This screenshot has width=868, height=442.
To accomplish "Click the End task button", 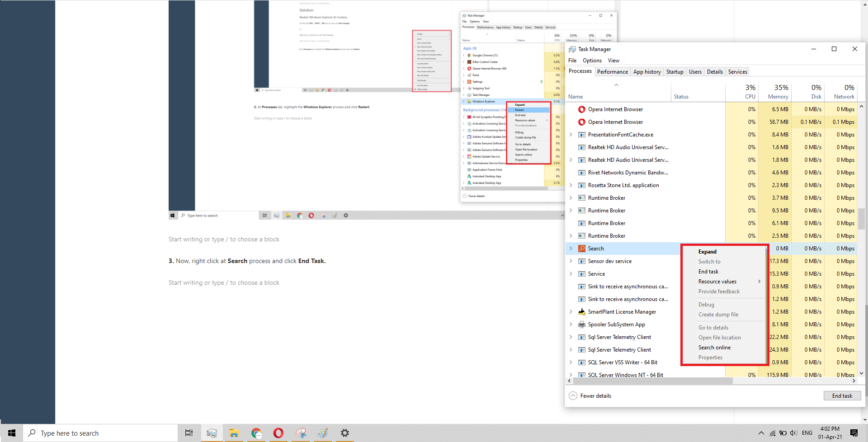I will pos(842,395).
